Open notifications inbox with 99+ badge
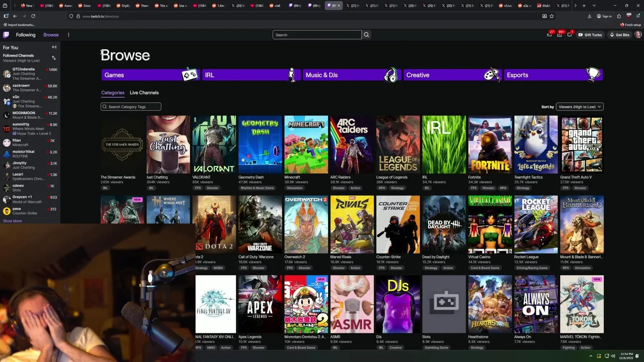The image size is (644, 362). (x=559, y=35)
